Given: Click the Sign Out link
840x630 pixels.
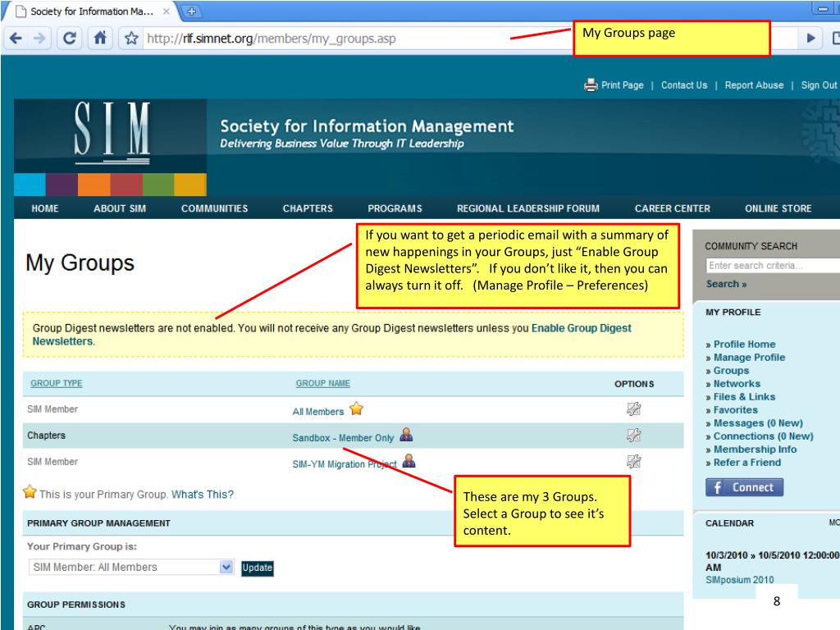Looking at the screenshot, I should pos(819,85).
